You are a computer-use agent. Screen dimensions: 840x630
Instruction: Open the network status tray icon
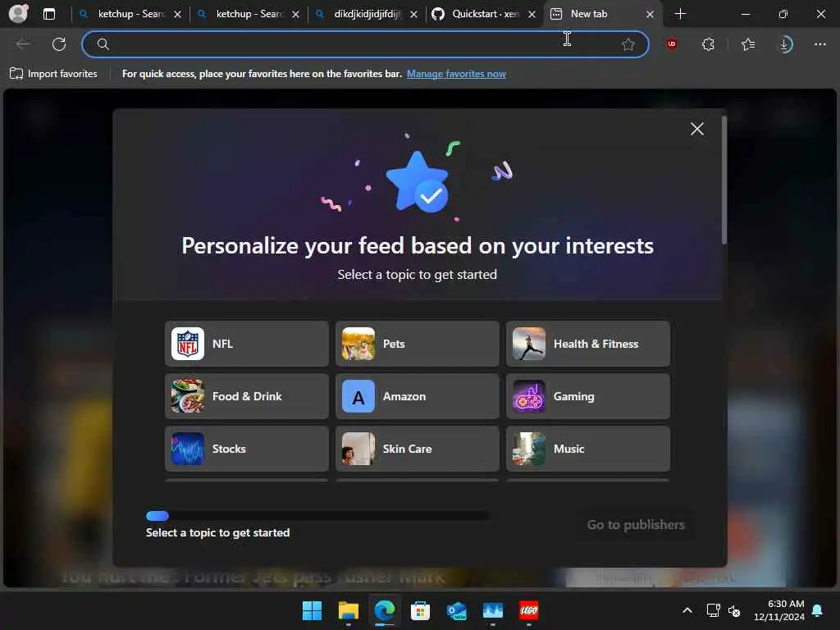coord(713,610)
